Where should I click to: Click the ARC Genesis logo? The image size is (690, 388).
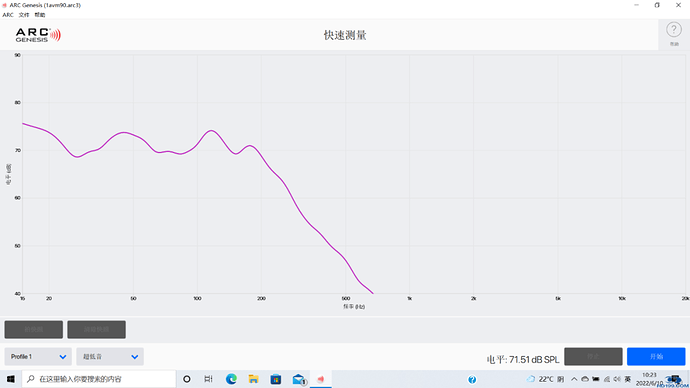[x=38, y=35]
